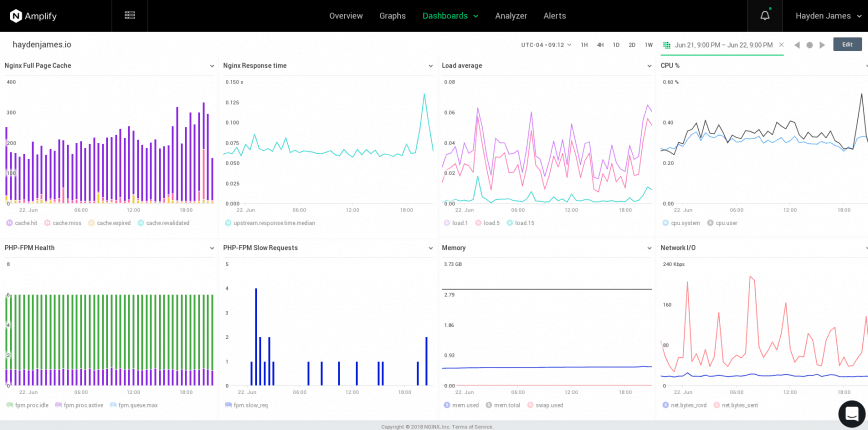The image size is (868, 430).
Task: Go to previous time period arrow
Action: tap(797, 45)
